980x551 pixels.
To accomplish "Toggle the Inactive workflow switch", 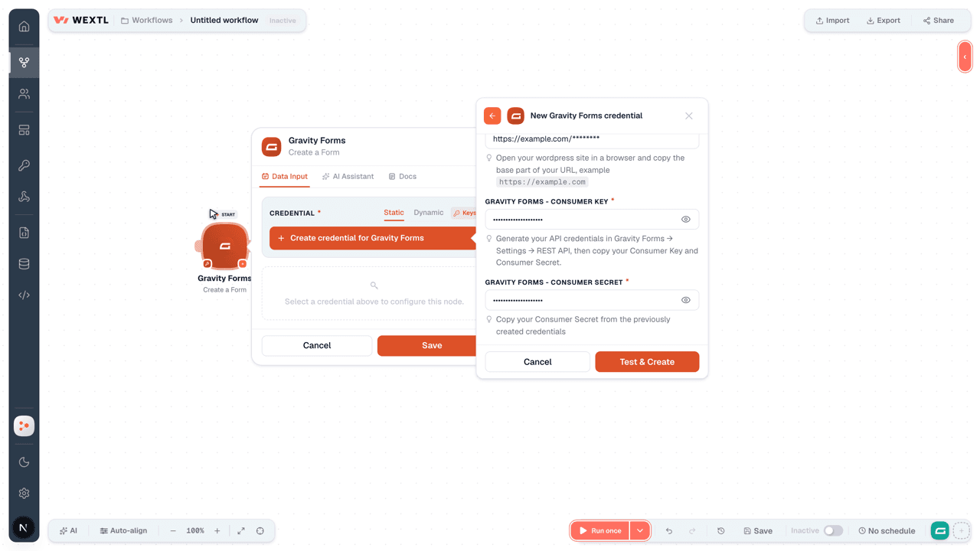I will pos(833,530).
